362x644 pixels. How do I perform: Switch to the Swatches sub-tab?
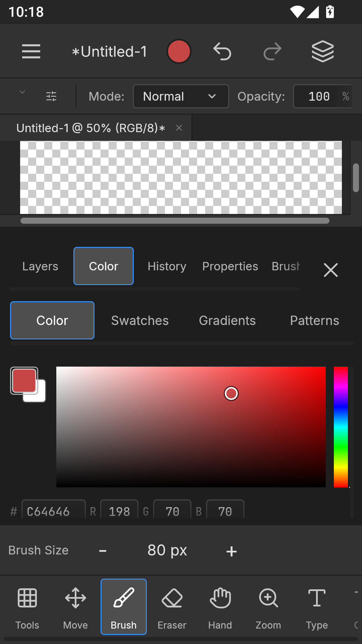(140, 320)
